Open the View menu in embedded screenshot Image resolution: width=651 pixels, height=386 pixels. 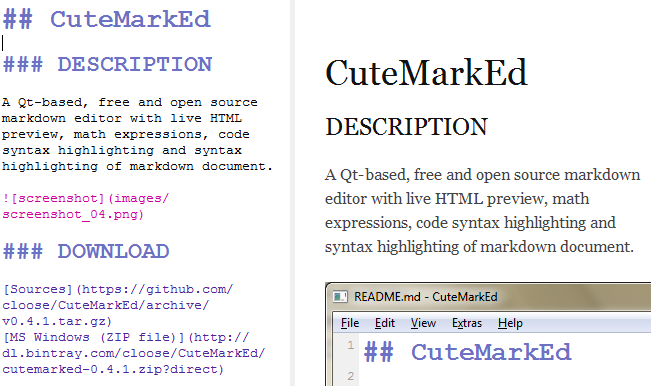(423, 323)
